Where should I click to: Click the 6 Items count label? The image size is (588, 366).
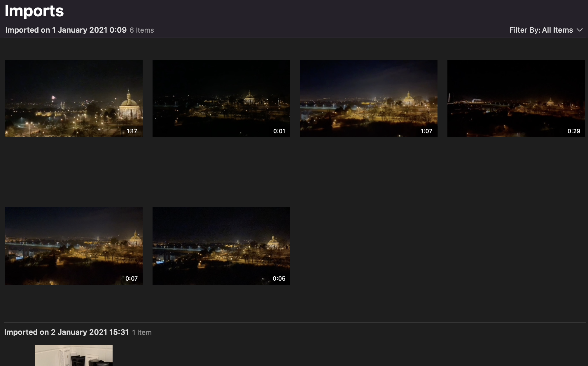point(142,30)
